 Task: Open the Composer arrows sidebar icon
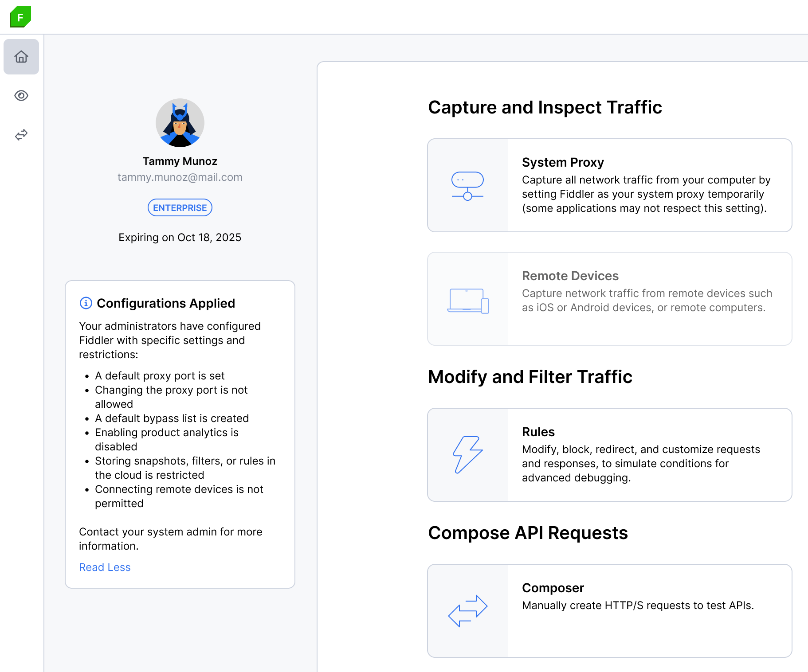21,135
